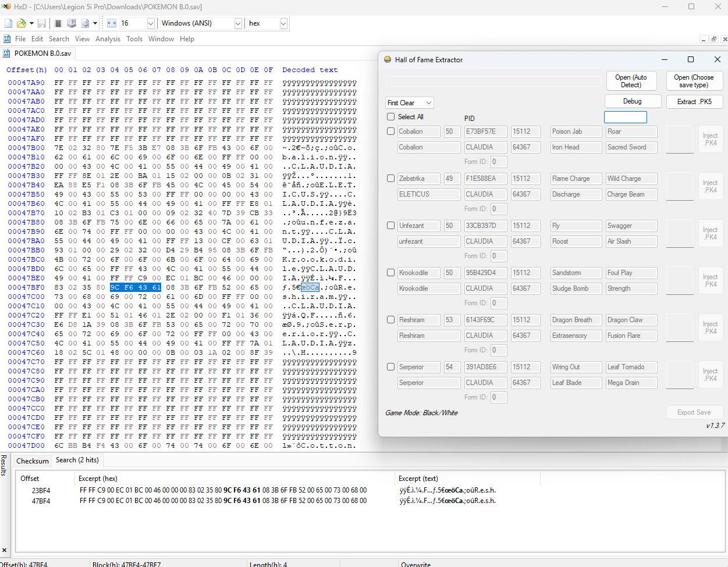Click the Extract .PK5 button
The height and width of the screenshot is (567, 728).
(694, 101)
